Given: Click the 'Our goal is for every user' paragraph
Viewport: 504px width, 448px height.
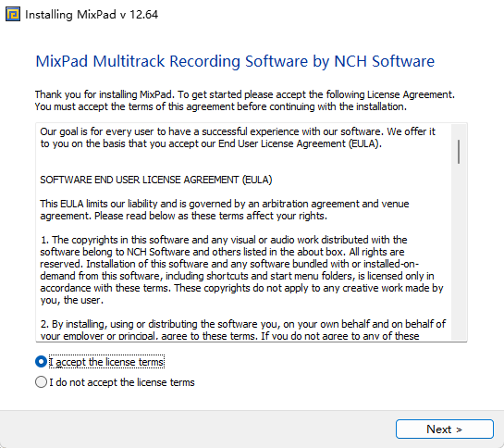Looking at the screenshot, I should tap(238, 137).
